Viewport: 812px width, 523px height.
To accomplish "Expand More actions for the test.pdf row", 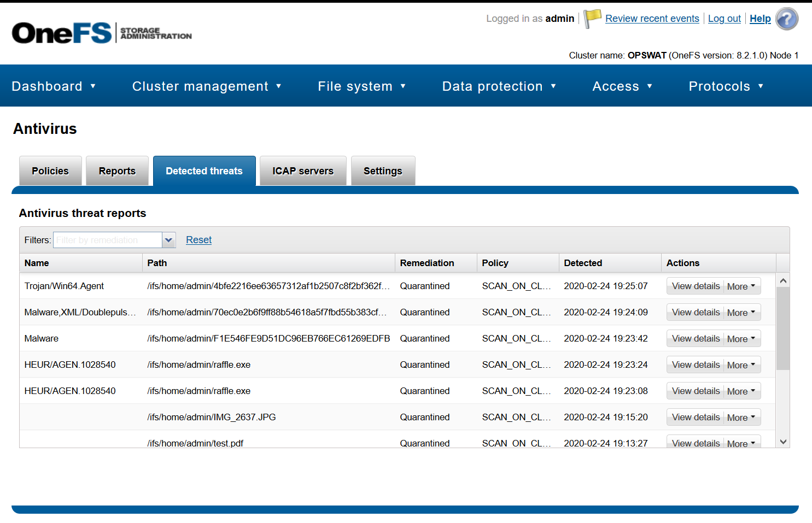I will point(742,442).
